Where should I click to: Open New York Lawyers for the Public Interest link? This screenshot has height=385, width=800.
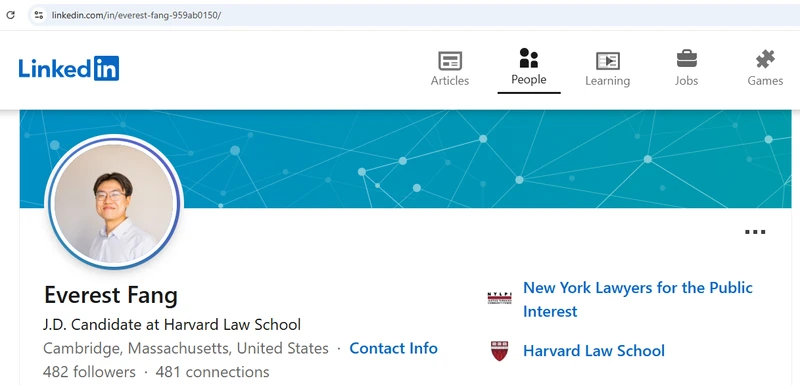click(638, 299)
